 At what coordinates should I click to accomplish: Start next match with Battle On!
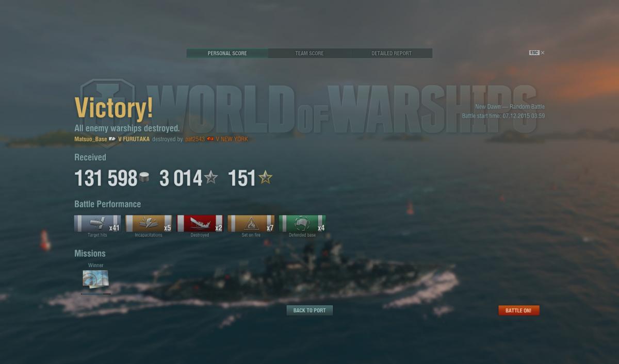(x=518, y=310)
